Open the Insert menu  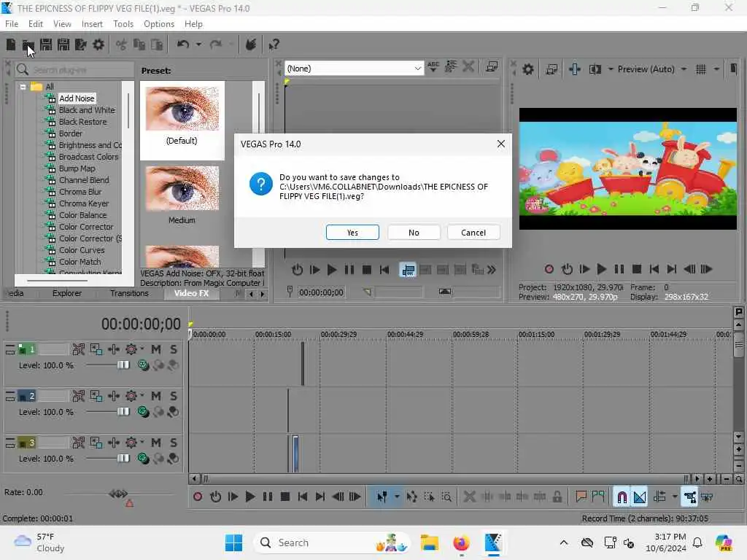point(92,24)
